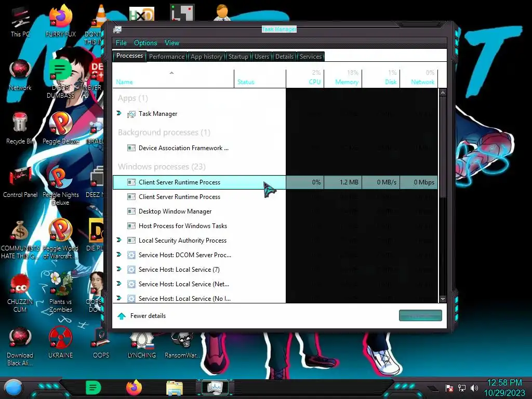This screenshot has width=532, height=399.
Task: Open the network tray icon
Action: tap(462, 388)
